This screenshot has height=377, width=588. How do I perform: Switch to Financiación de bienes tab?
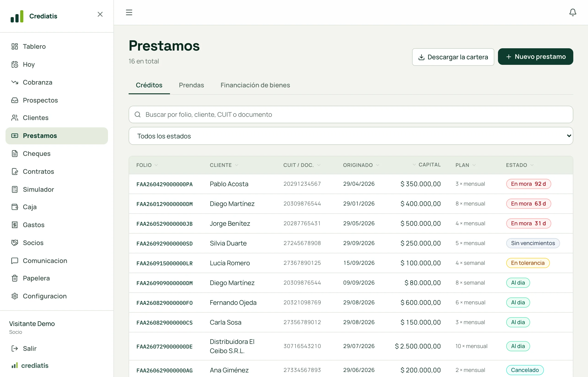click(255, 85)
